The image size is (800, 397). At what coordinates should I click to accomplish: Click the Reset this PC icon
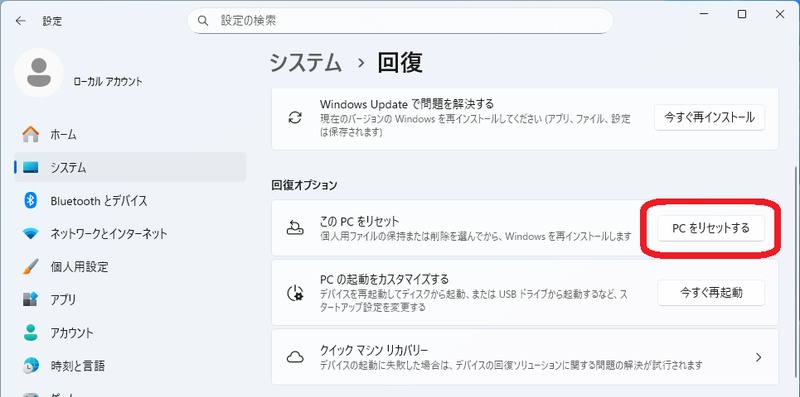(x=295, y=228)
